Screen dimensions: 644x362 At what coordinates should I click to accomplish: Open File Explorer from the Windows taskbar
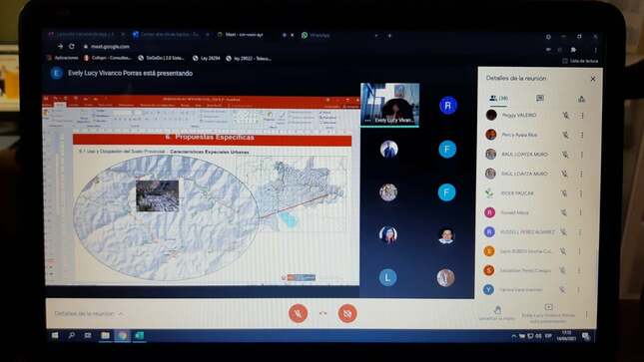click(105, 336)
